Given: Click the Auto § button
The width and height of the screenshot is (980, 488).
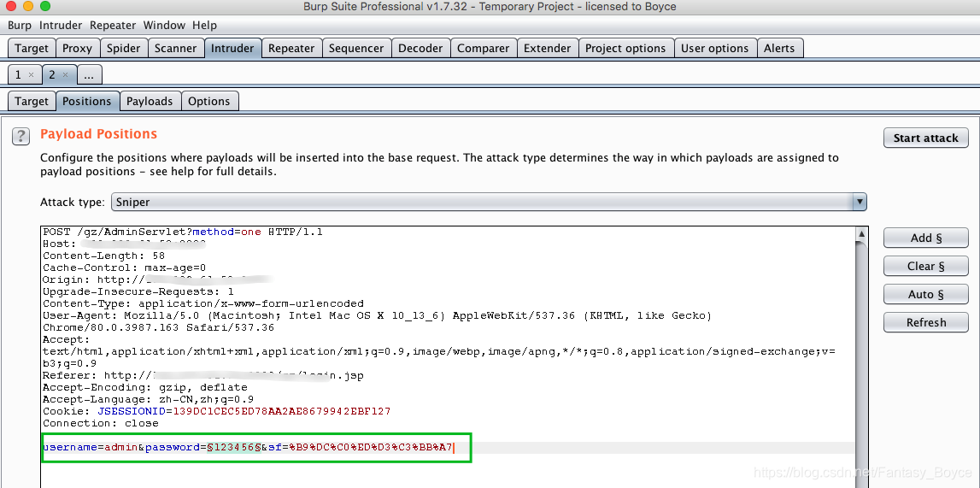Looking at the screenshot, I should click(925, 294).
